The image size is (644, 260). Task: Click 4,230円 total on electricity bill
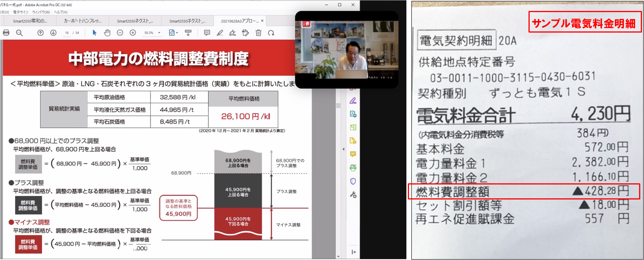[601, 114]
